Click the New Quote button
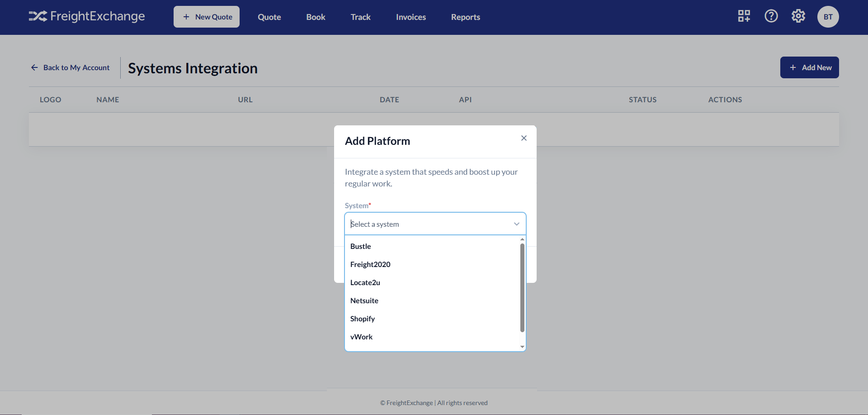 [x=207, y=17]
